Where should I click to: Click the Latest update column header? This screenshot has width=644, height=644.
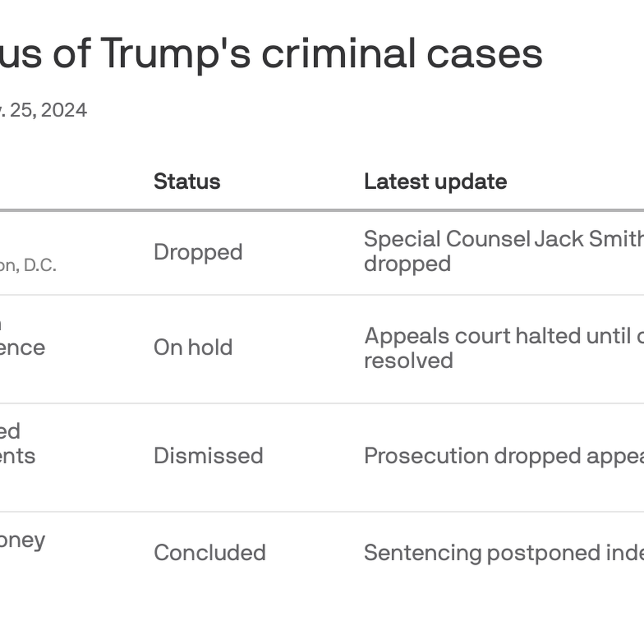pyautogui.click(x=435, y=182)
